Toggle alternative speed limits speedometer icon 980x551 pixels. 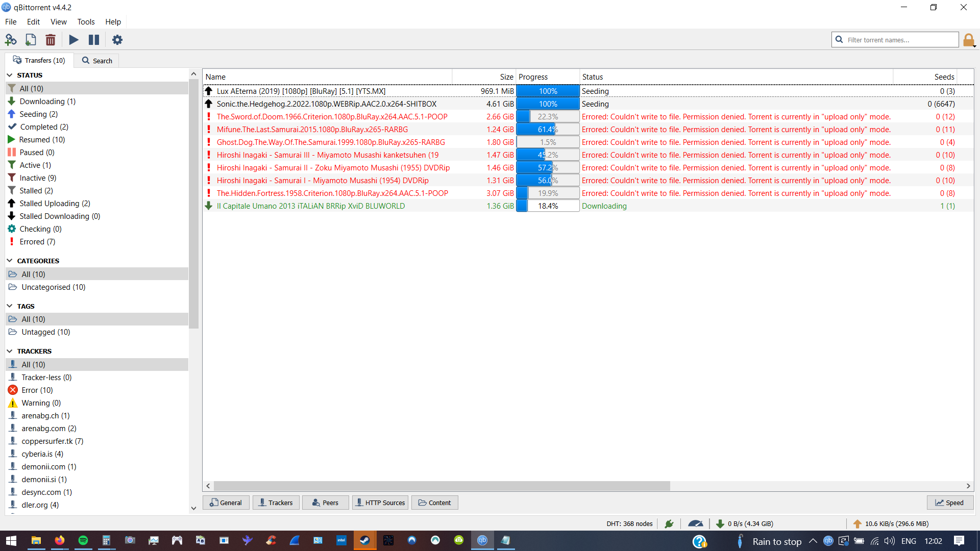point(695,523)
